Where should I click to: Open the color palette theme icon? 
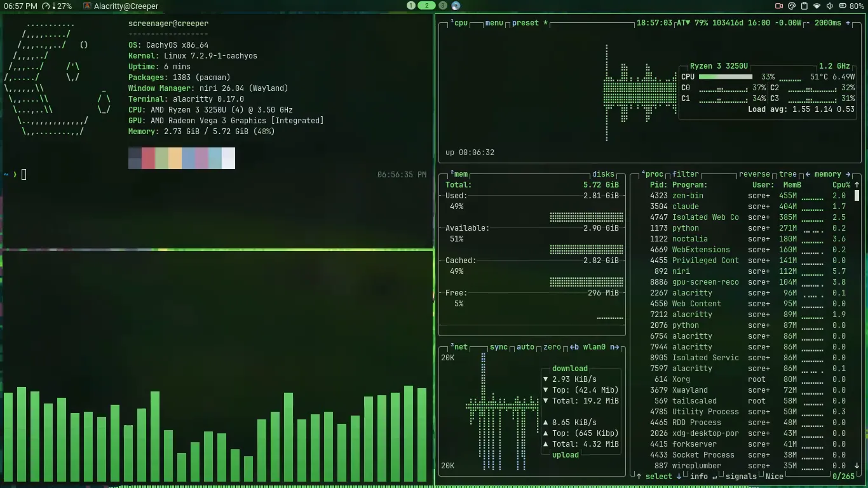pos(792,6)
